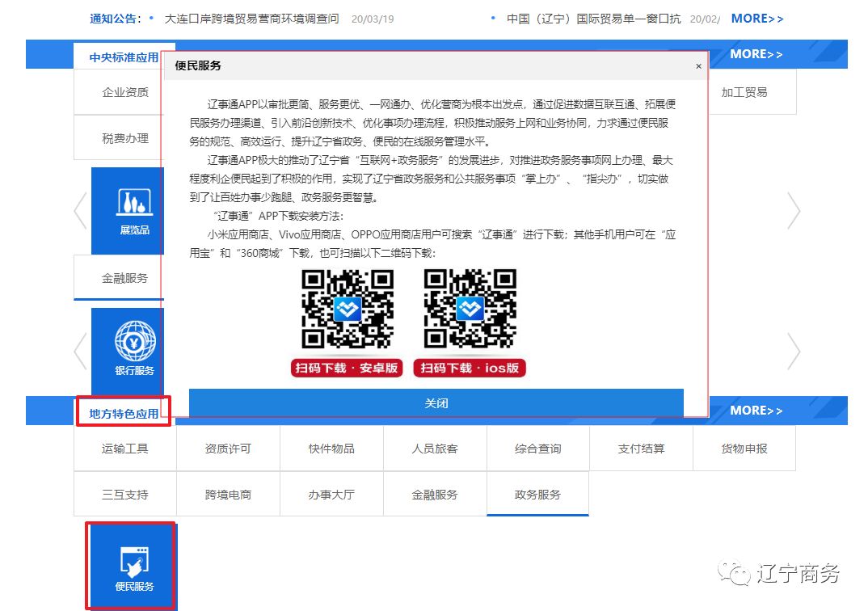The image size is (868, 611).
Task: Click the “辽事通”APP下载安装方法 line
Action: [x=279, y=216]
